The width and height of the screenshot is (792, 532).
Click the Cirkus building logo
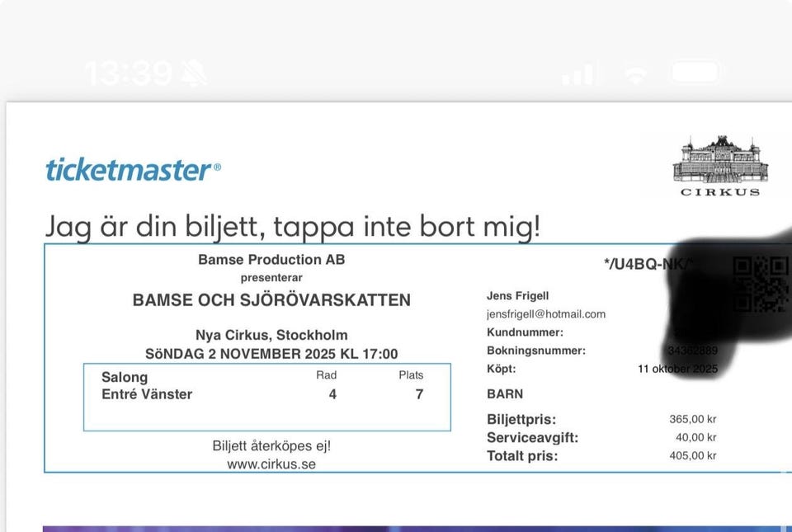(x=720, y=165)
